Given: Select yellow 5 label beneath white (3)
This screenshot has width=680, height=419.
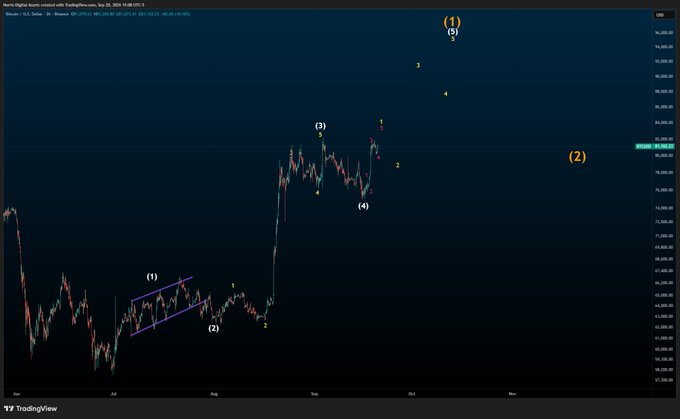Looking at the screenshot, I should [320, 135].
